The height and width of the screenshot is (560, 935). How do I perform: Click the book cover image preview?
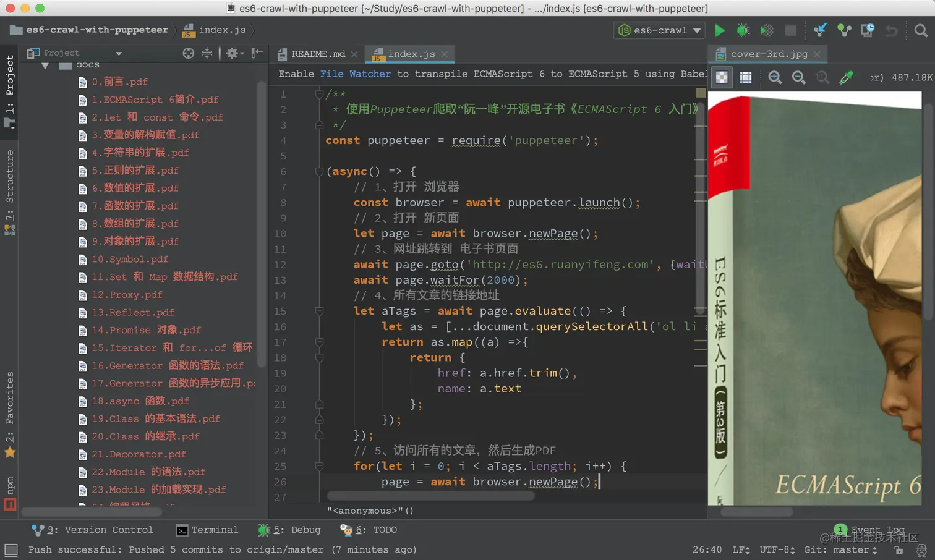(x=814, y=299)
